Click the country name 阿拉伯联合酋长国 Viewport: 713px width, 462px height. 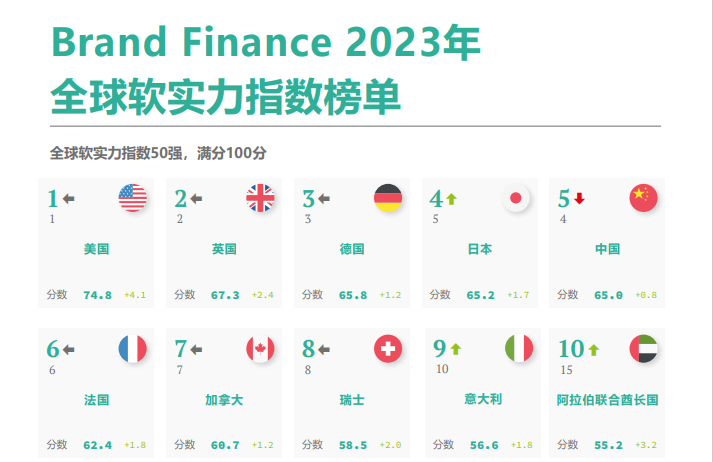[x=608, y=400]
